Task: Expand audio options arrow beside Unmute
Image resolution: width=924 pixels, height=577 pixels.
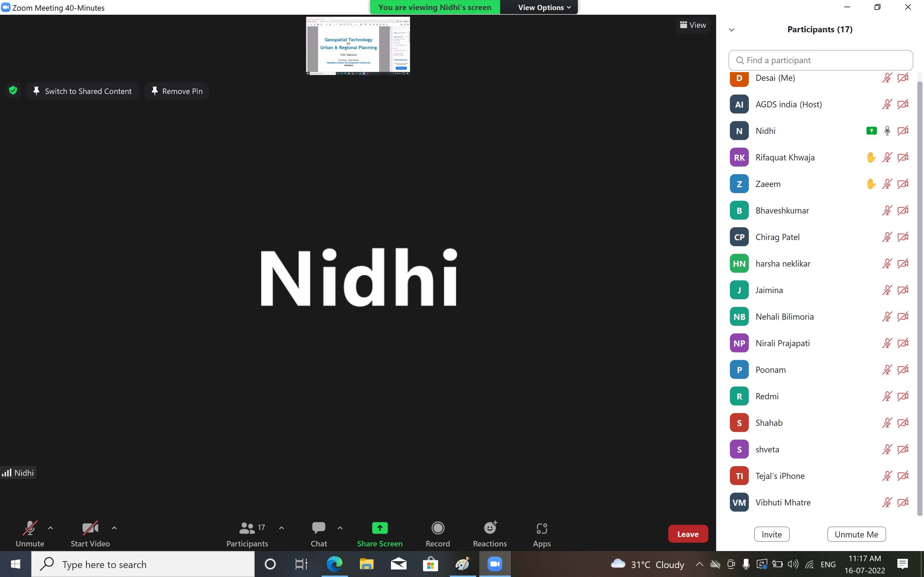Action: click(x=51, y=528)
